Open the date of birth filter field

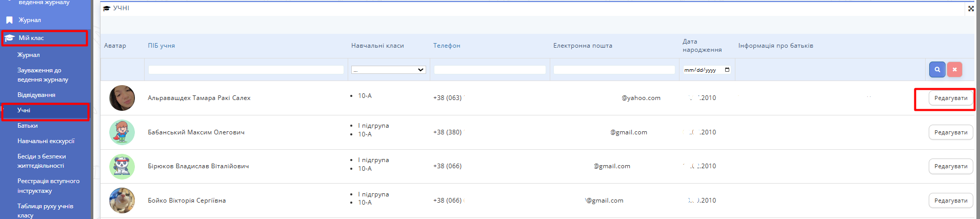click(x=702, y=70)
